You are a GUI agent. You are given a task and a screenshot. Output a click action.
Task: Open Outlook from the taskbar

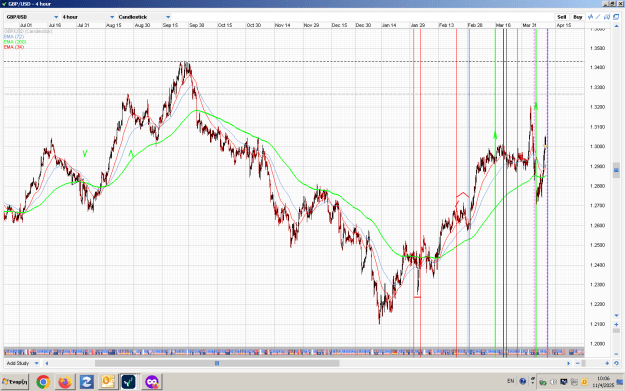[x=108, y=382]
